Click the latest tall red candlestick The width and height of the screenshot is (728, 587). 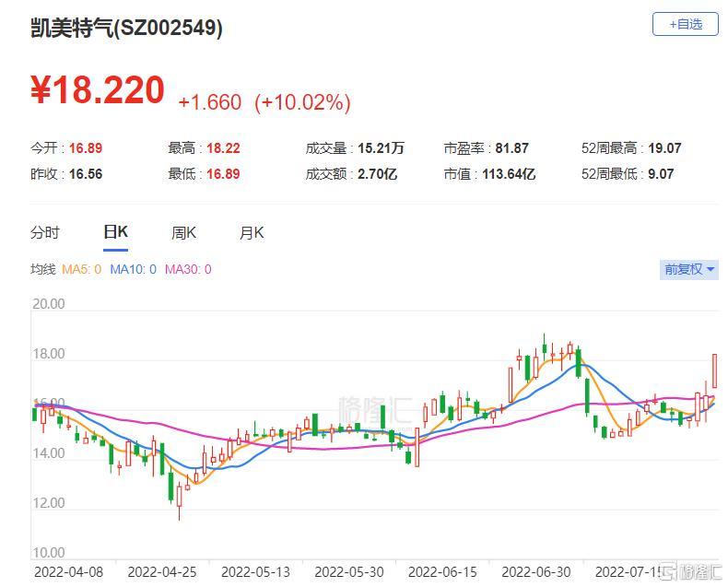pos(714,370)
